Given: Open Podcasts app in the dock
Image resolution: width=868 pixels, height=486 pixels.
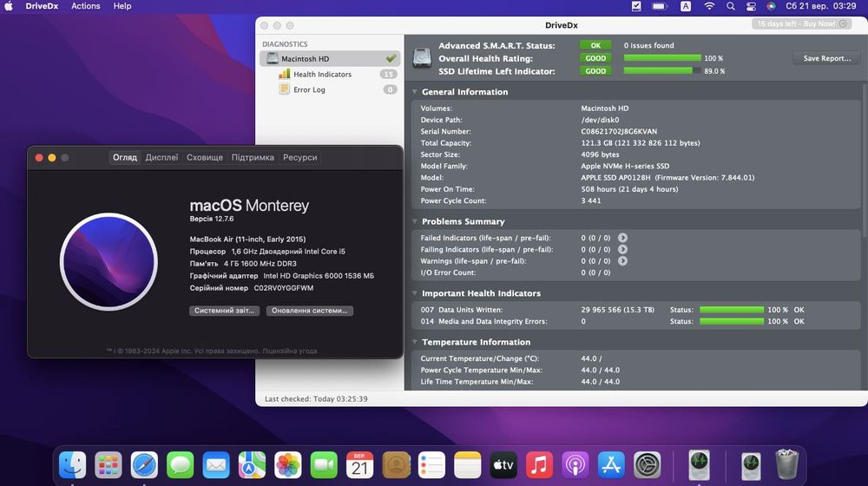Looking at the screenshot, I should point(575,464).
